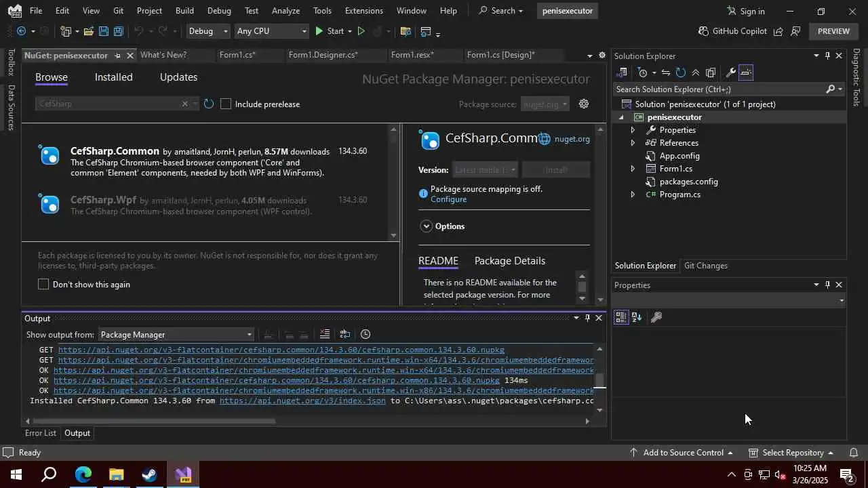The height and width of the screenshot is (488, 868).
Task: Switch to the Git Changes tab
Action: (x=705, y=266)
